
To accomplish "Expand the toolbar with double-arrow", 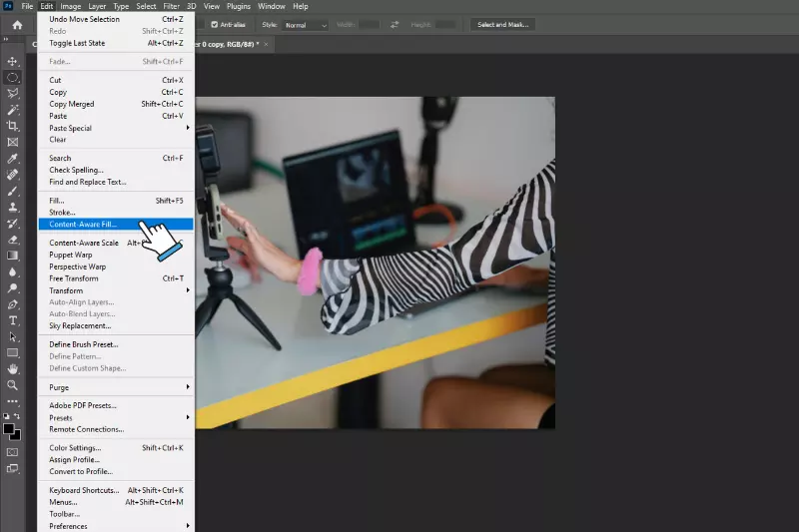I will [x=6, y=39].
